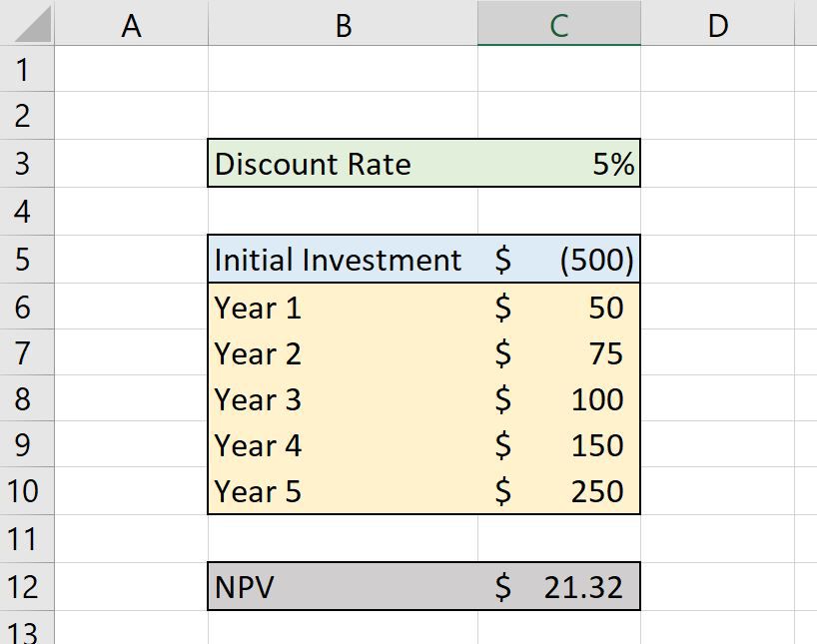
Task: Select row 5 header
Action: click(x=27, y=259)
